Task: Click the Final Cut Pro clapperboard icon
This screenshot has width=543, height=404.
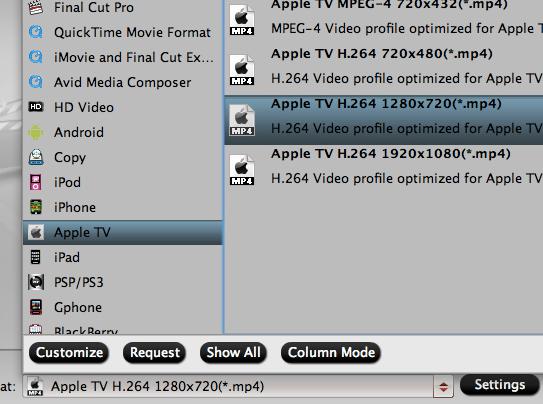Action: 36,8
